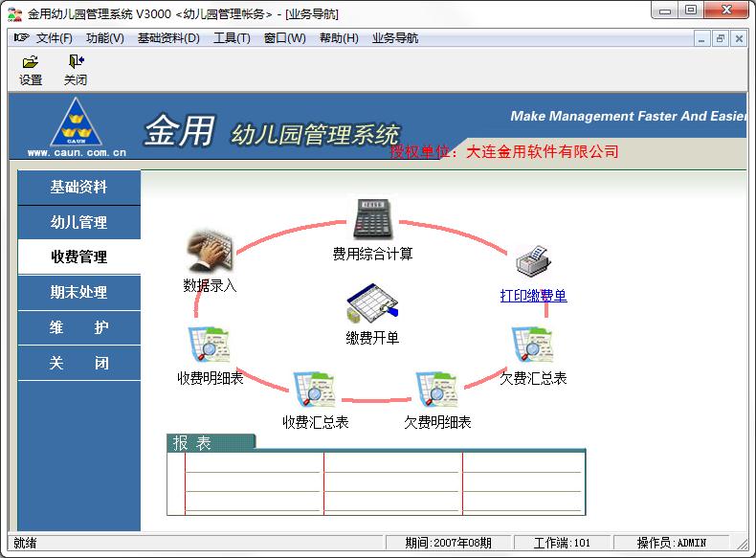
Task: Follow the 打印缴费单 link
Action: click(x=533, y=296)
